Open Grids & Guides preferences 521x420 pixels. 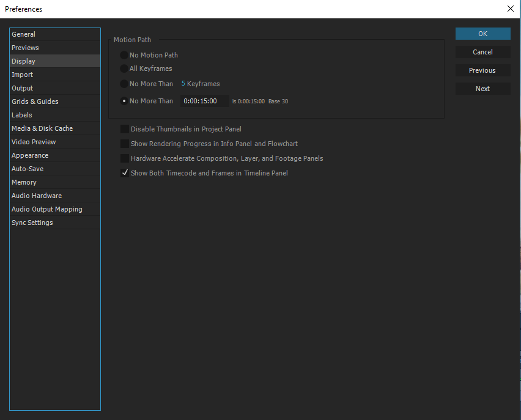tap(35, 101)
